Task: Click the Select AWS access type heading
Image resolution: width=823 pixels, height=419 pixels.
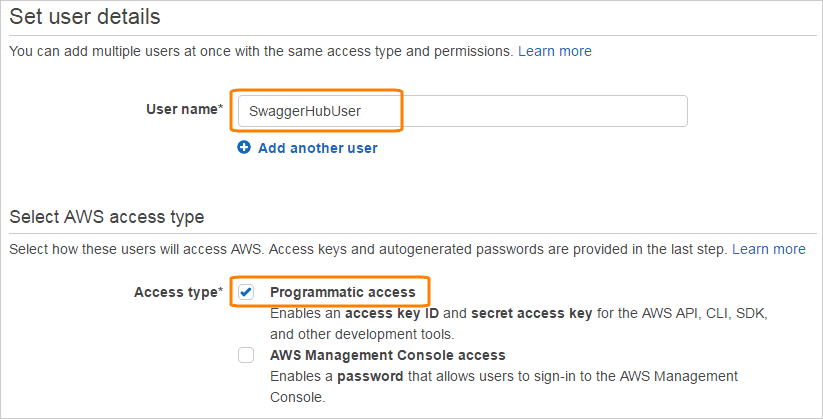Action: pos(107,216)
